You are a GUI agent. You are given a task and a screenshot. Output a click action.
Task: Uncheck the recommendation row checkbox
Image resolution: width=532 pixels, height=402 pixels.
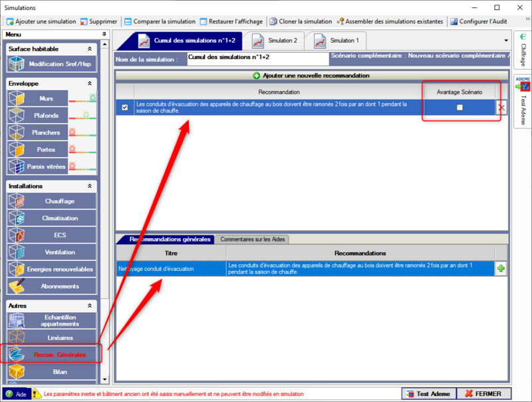(x=125, y=107)
